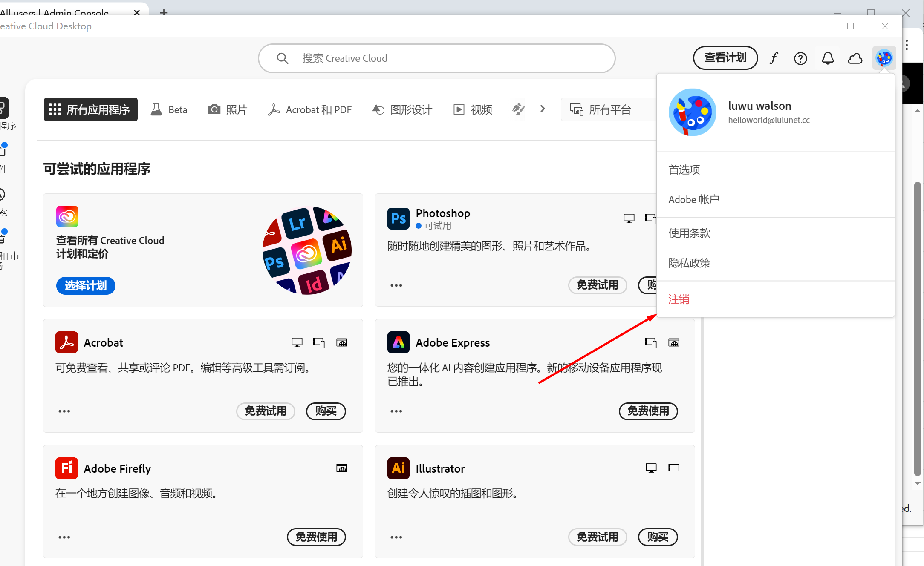The width and height of the screenshot is (924, 566).
Task: Click the 查看计划 button
Action: pos(725,58)
